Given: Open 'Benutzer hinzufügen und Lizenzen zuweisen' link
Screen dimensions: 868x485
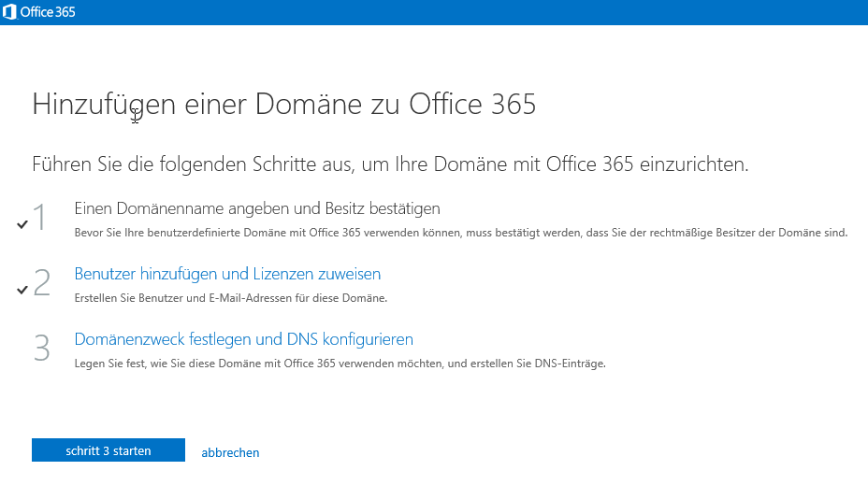Looking at the screenshot, I should (x=227, y=274).
